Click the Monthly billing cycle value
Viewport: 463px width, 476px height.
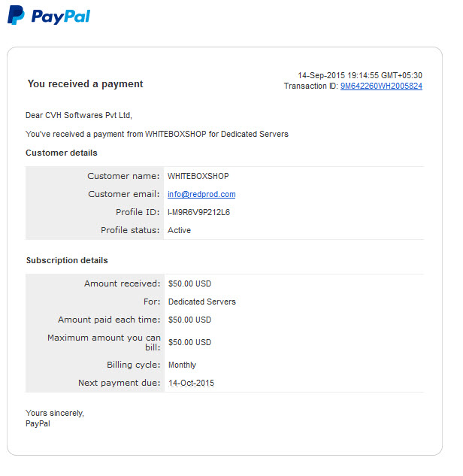[182, 365]
